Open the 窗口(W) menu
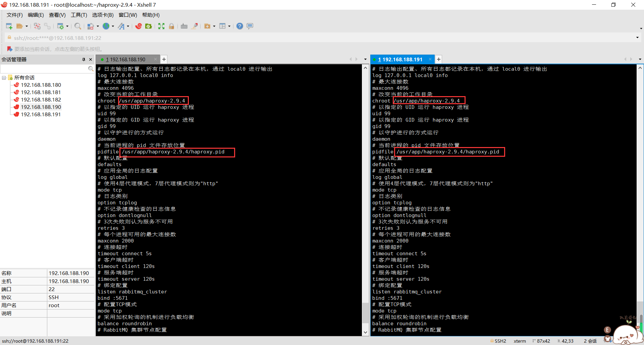This screenshot has height=345, width=644. point(128,15)
